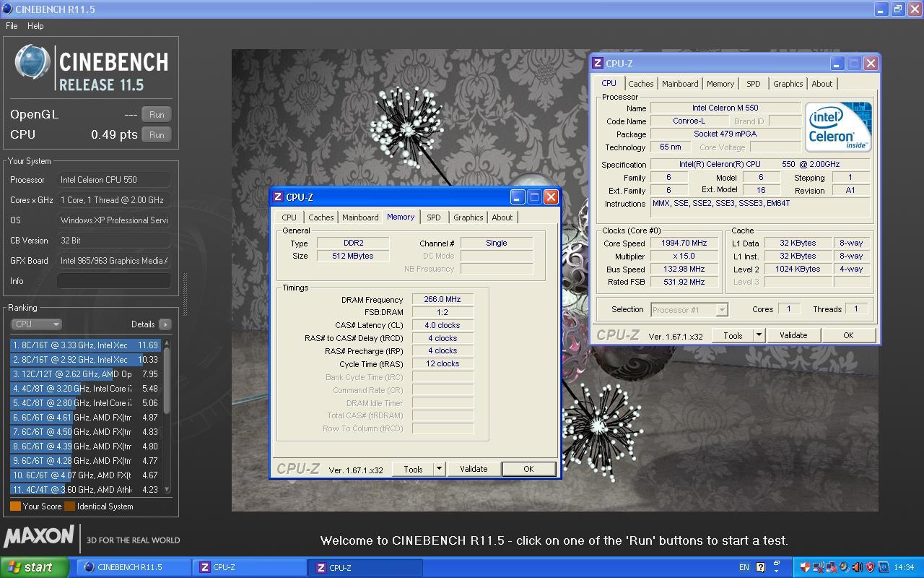Click the language bar help icon
This screenshot has height=578, width=924.
[x=760, y=567]
